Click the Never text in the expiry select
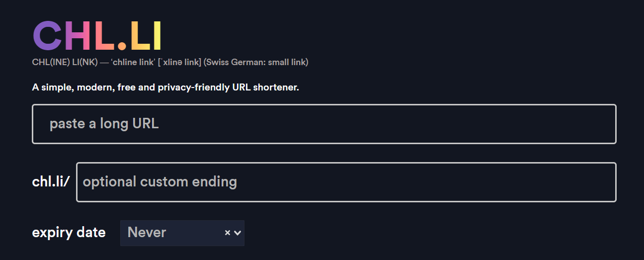The height and width of the screenshot is (260, 644). [147, 233]
